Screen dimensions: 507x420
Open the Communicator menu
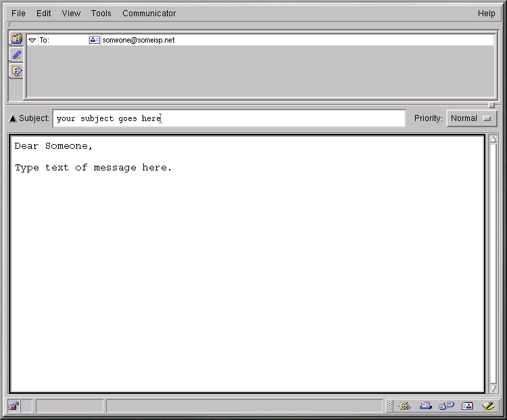tap(149, 13)
